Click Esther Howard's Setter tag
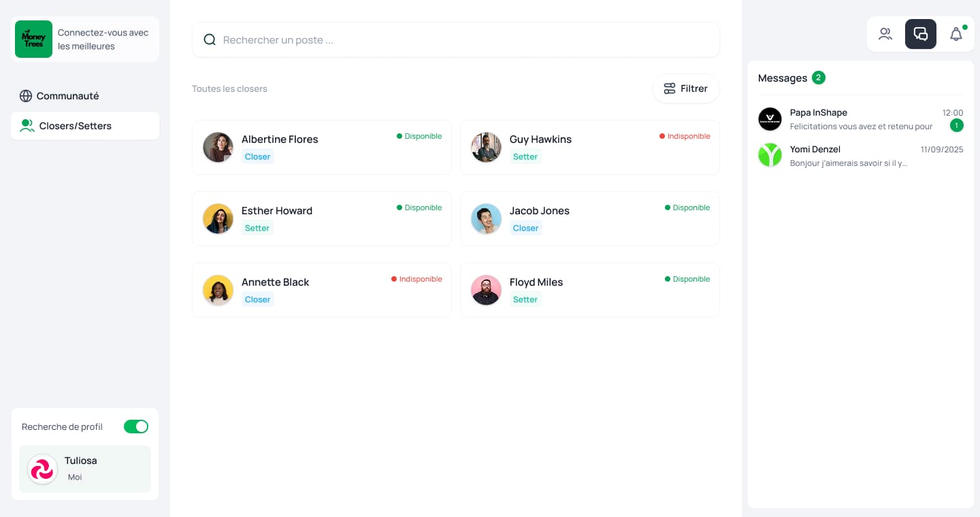 tap(257, 228)
